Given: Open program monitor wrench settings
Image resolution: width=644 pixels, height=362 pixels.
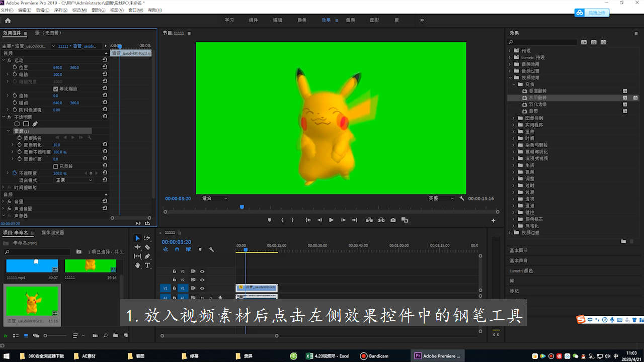Looking at the screenshot, I should click(462, 198).
